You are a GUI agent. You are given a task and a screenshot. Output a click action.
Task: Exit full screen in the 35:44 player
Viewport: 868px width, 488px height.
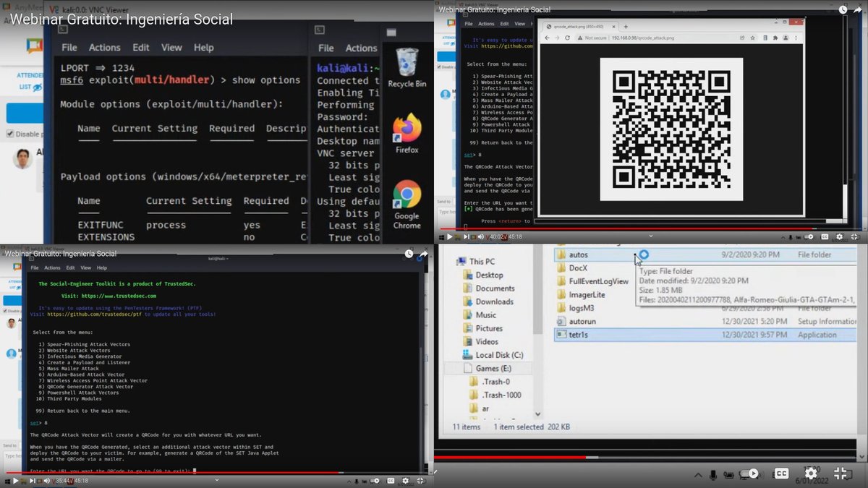(420, 481)
